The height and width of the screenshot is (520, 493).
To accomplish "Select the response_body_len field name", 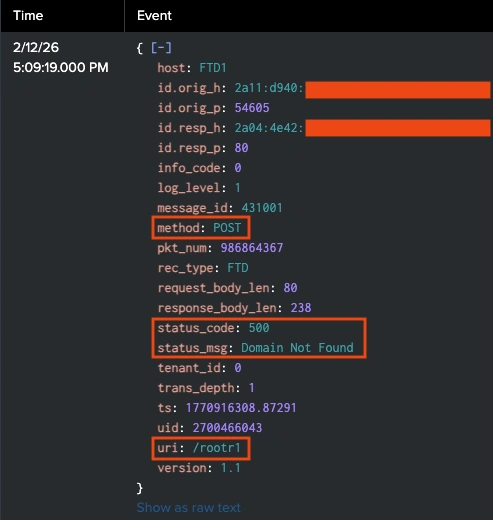I will (217, 308).
